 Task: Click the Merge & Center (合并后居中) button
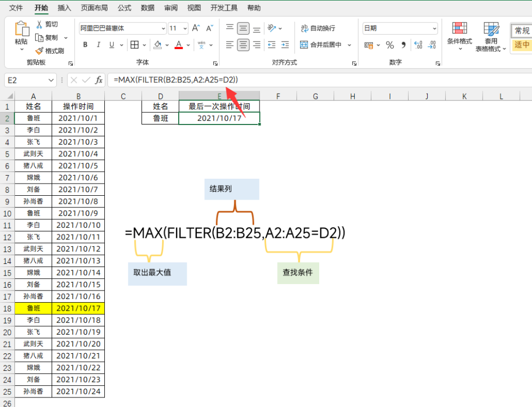[x=321, y=45]
